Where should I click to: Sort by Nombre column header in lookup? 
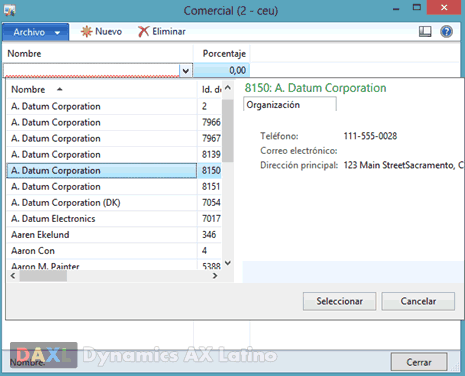pos(102,89)
